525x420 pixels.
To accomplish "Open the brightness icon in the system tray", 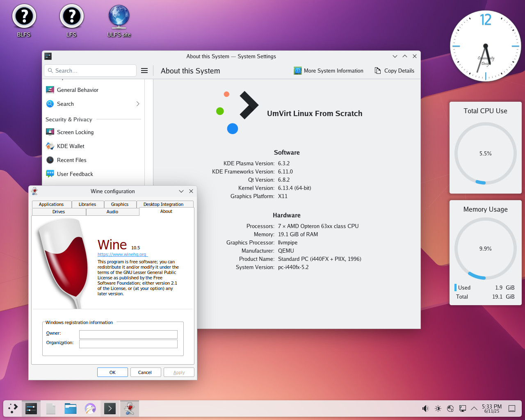I will (438, 408).
